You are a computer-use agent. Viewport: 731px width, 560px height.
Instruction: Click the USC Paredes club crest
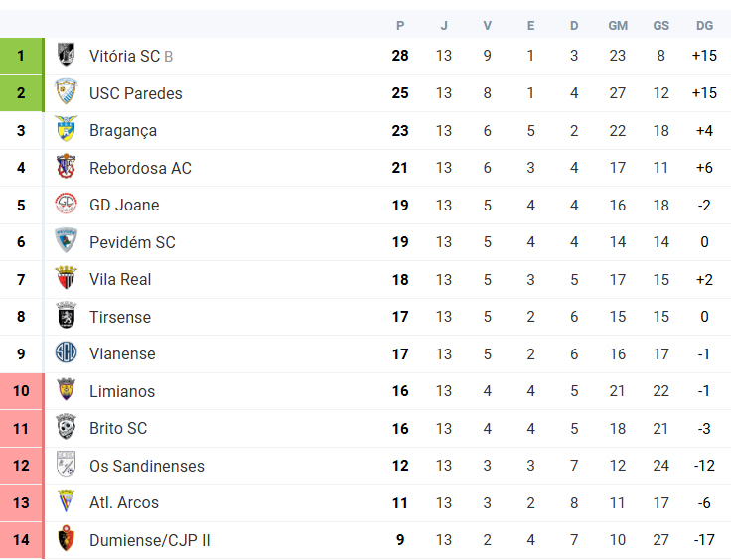(67, 91)
